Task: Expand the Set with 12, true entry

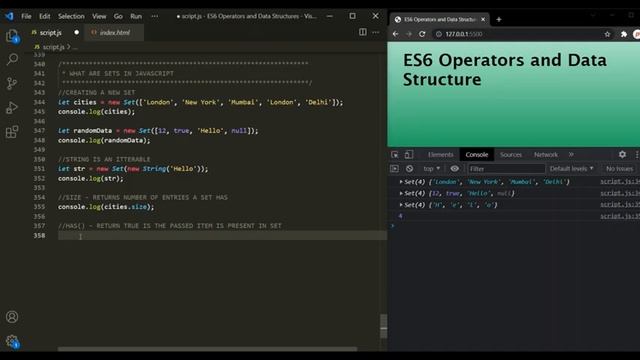Action: [x=401, y=193]
